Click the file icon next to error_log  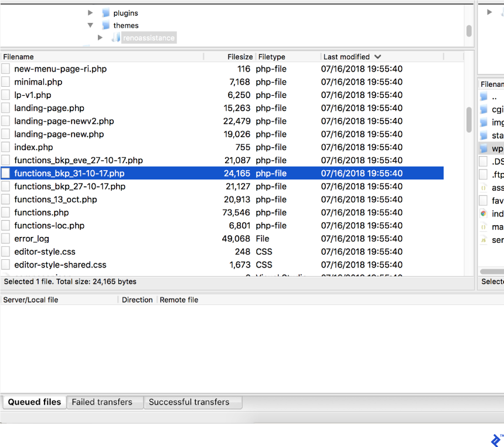click(7, 238)
